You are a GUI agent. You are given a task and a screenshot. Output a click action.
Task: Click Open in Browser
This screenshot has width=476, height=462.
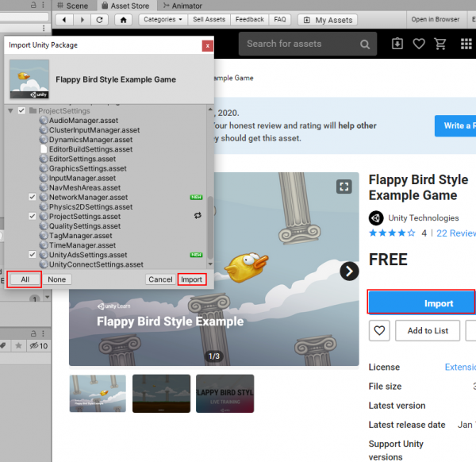pyautogui.click(x=435, y=19)
